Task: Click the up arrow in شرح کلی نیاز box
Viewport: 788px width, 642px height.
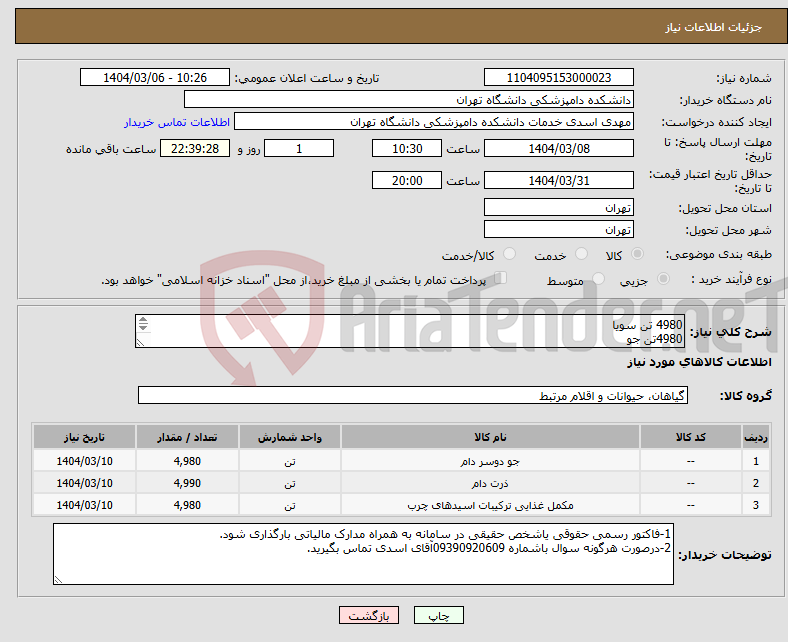Action: coord(143,320)
